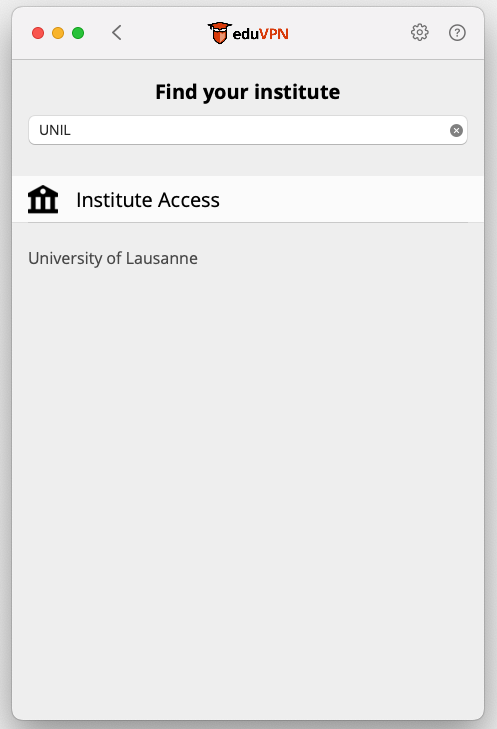
Task: Click title bar space left of gear icon
Action: [349, 33]
